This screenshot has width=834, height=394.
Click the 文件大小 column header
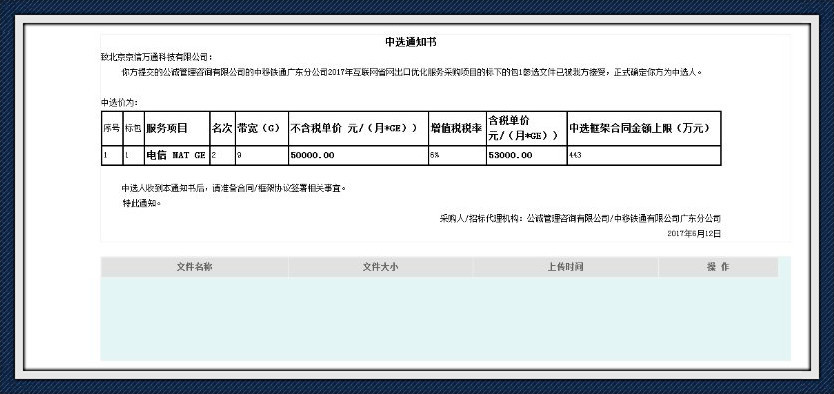[380, 267]
